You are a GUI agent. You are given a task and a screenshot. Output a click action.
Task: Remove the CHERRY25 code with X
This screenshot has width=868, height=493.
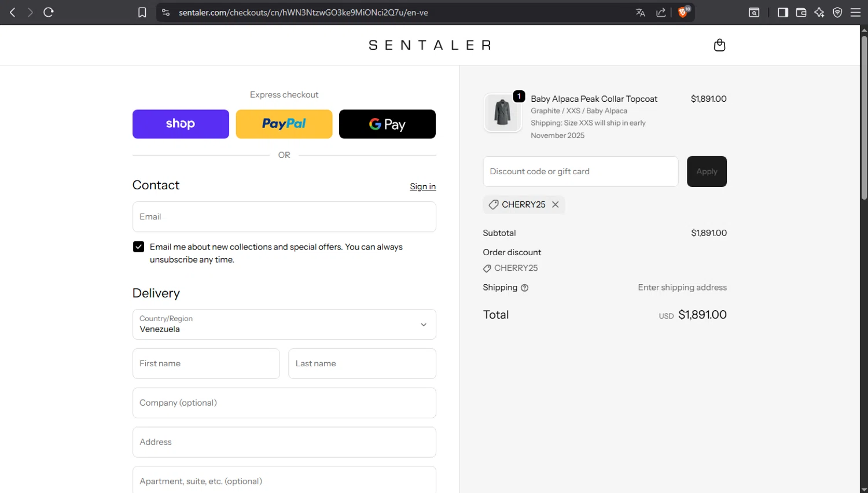coord(556,204)
